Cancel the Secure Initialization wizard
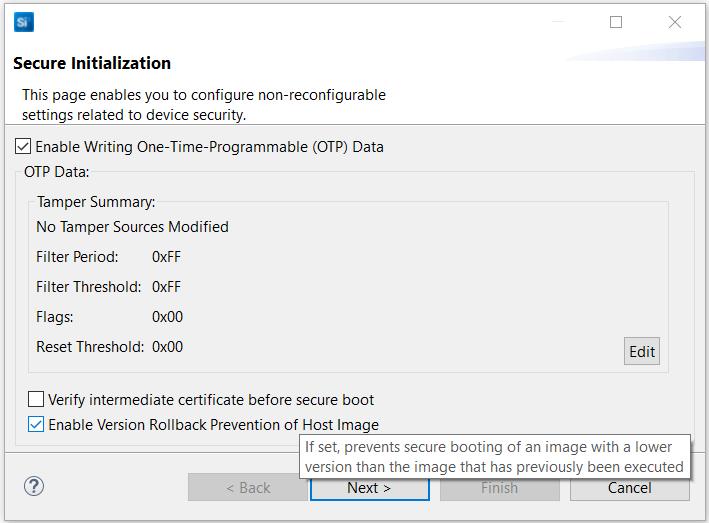This screenshot has height=523, width=709. [x=629, y=488]
